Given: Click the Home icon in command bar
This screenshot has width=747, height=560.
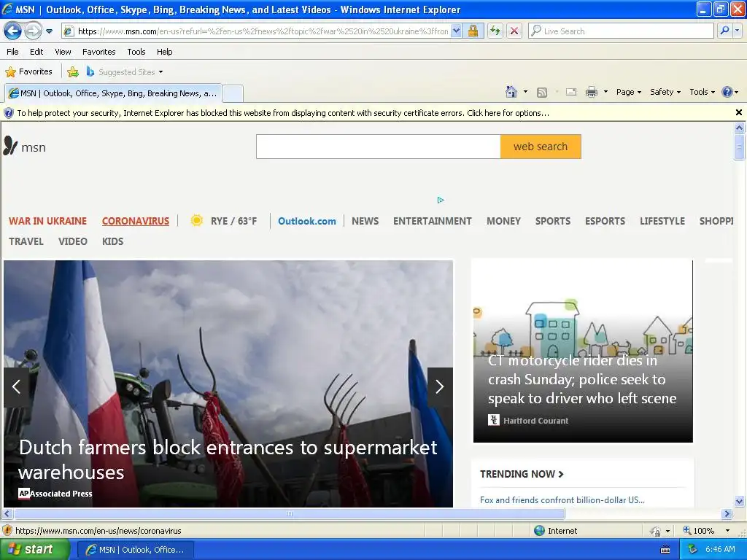Looking at the screenshot, I should [511, 92].
